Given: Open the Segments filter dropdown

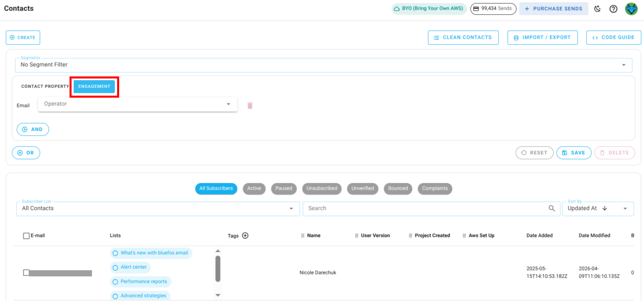Looking at the screenshot, I should pos(323,65).
